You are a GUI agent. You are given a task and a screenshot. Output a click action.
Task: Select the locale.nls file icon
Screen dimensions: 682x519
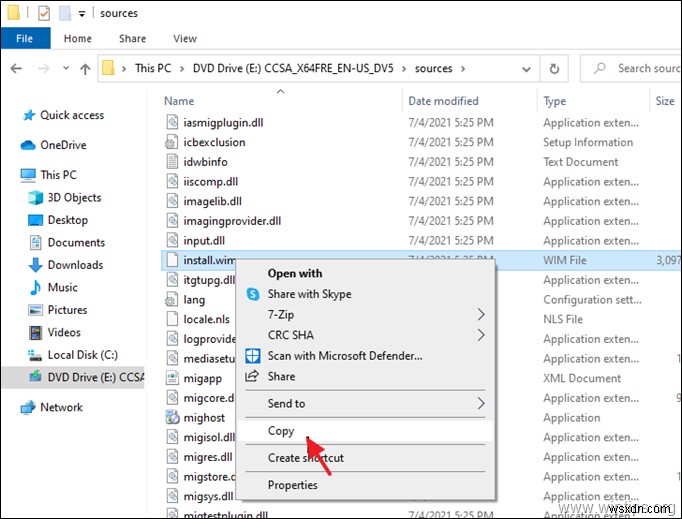click(x=172, y=319)
